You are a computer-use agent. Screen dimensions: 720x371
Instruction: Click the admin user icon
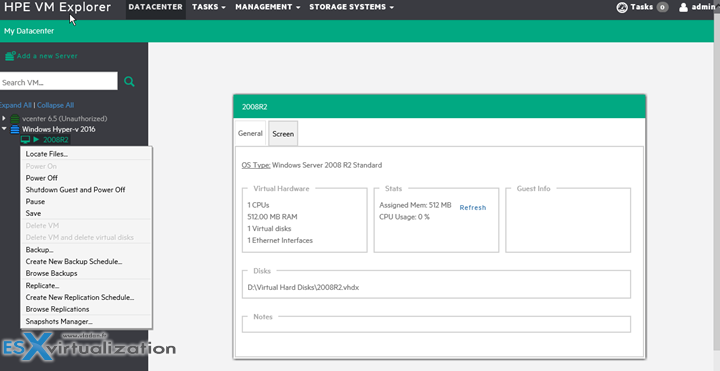click(x=683, y=7)
